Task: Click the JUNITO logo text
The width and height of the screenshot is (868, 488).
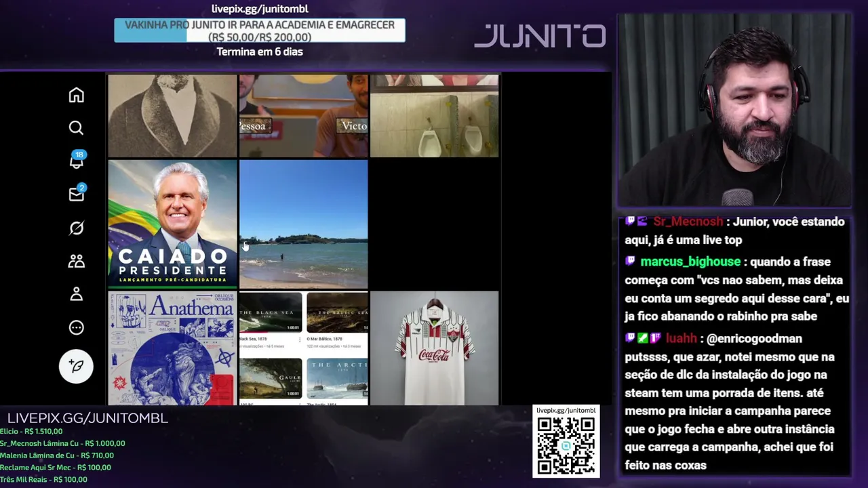Action: 540,36
